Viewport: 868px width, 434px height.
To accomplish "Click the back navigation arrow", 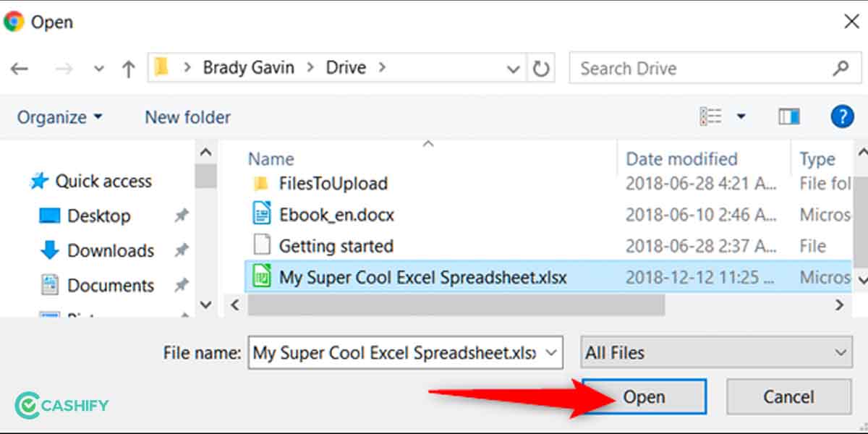I will tap(20, 68).
